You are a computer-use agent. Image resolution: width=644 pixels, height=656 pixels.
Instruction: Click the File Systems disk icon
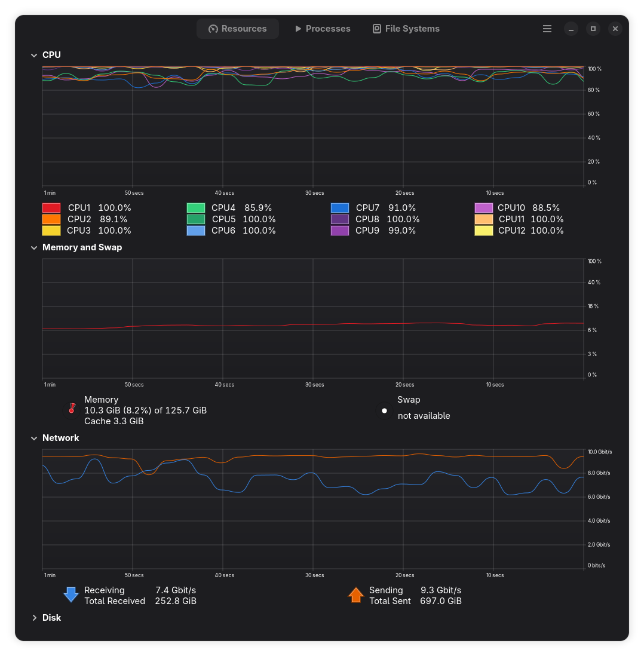tap(376, 29)
